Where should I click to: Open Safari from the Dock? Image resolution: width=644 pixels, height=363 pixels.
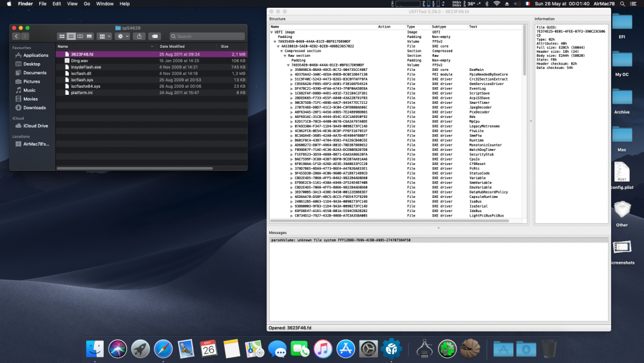[163, 349]
